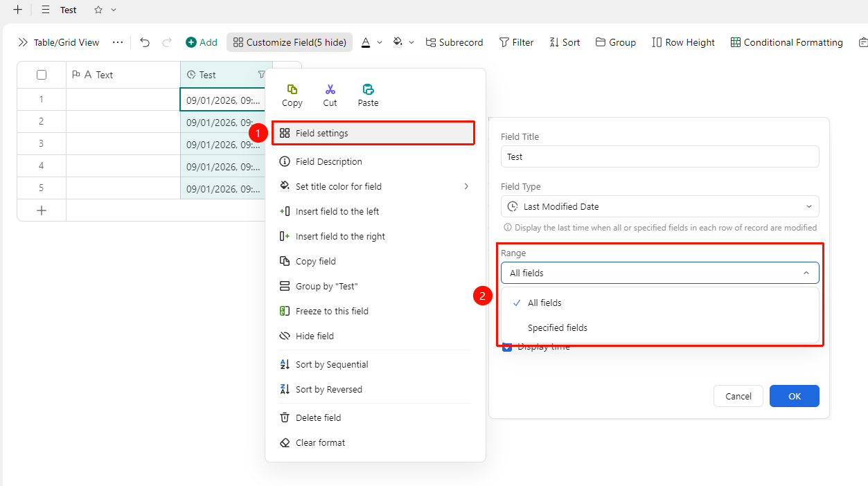Select the All fields option in list

click(x=659, y=303)
